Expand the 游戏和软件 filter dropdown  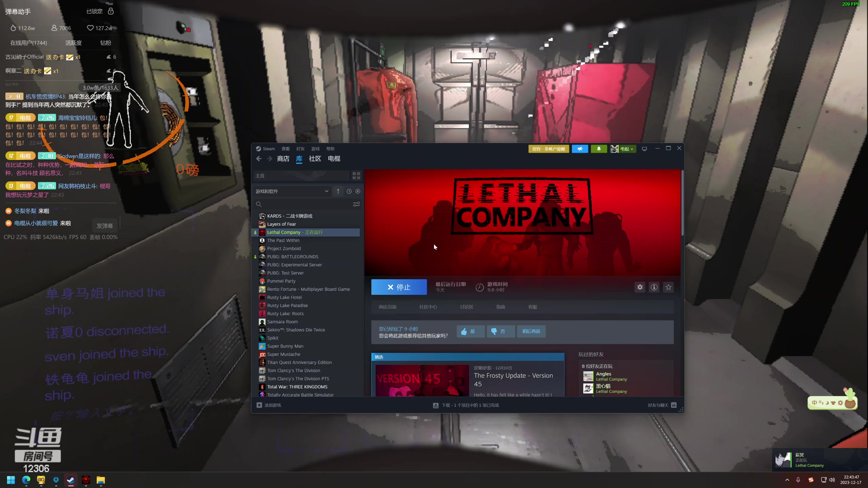[x=292, y=191]
